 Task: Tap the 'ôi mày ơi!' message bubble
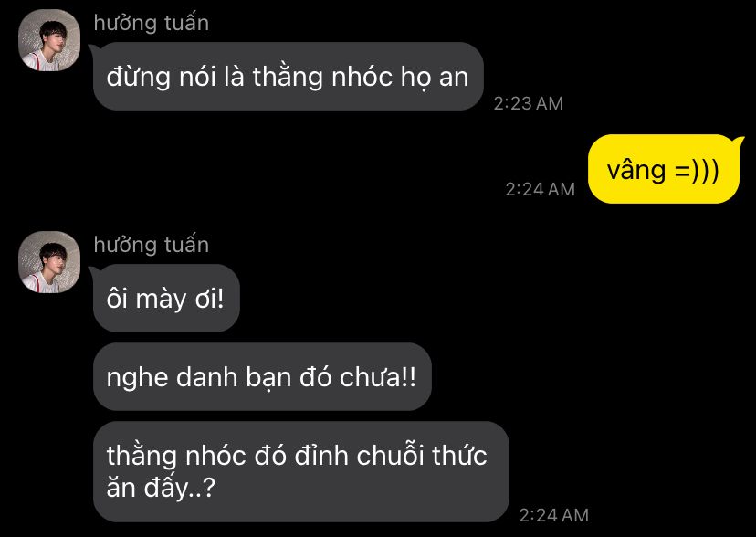166,299
